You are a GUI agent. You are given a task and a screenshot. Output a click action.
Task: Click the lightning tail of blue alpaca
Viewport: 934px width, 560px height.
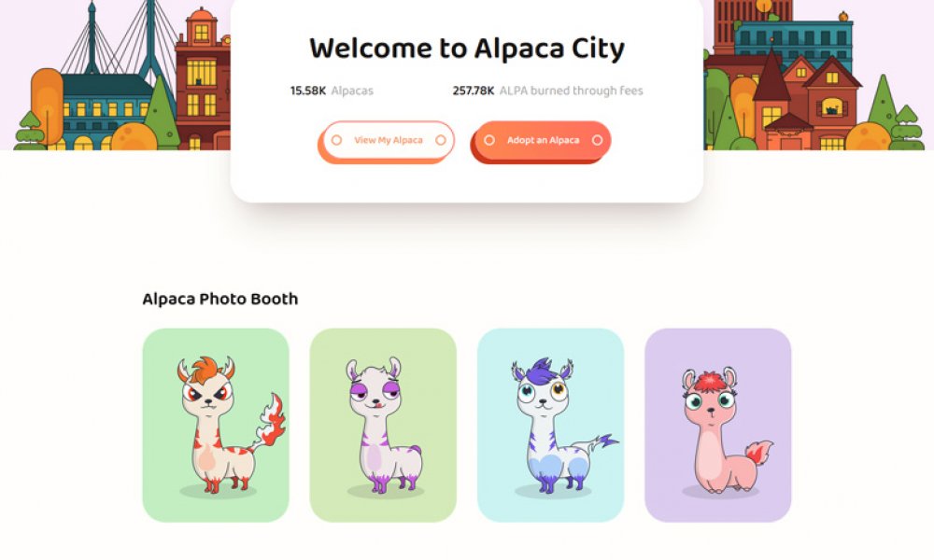pos(599,444)
